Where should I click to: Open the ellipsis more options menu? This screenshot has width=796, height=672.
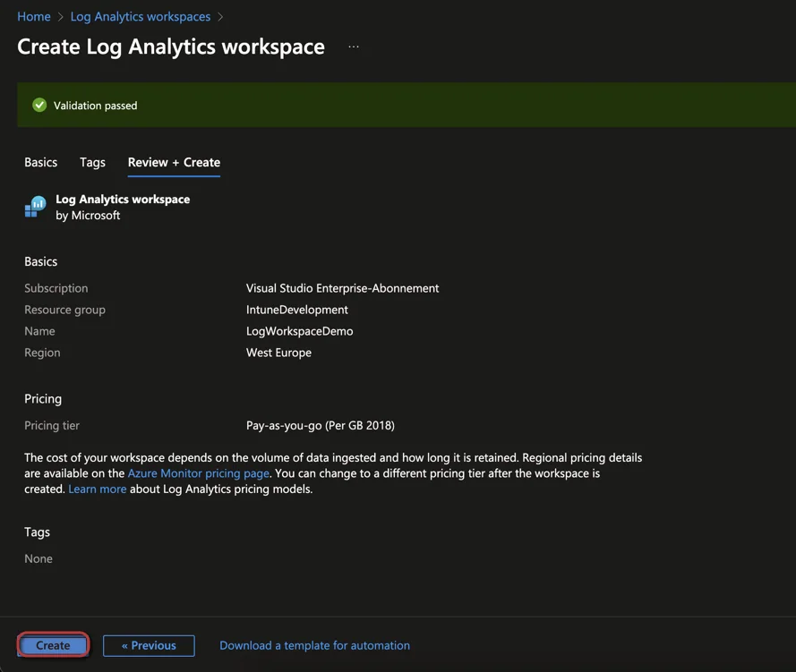354,47
